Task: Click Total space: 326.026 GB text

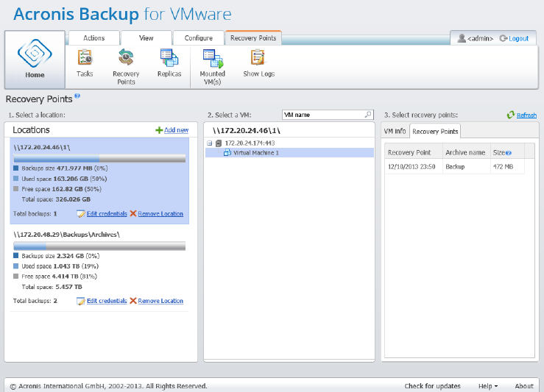Action: (x=56, y=199)
